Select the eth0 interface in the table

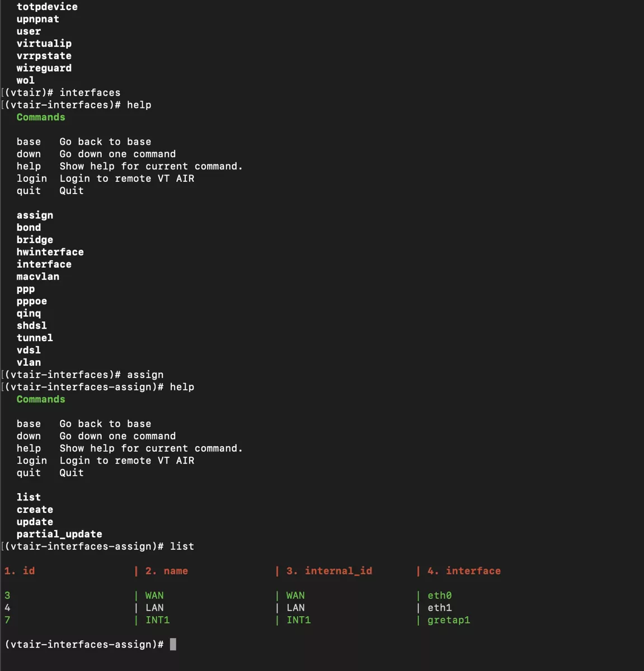coord(440,596)
